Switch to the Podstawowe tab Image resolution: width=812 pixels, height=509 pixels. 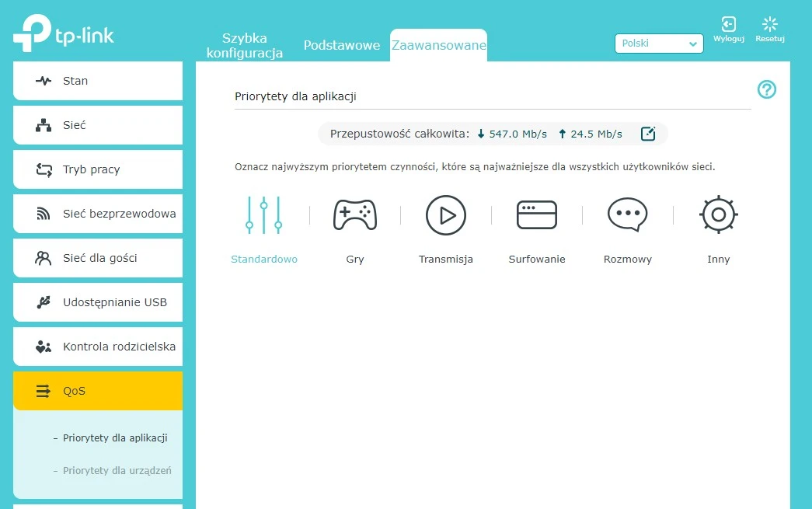coord(342,45)
